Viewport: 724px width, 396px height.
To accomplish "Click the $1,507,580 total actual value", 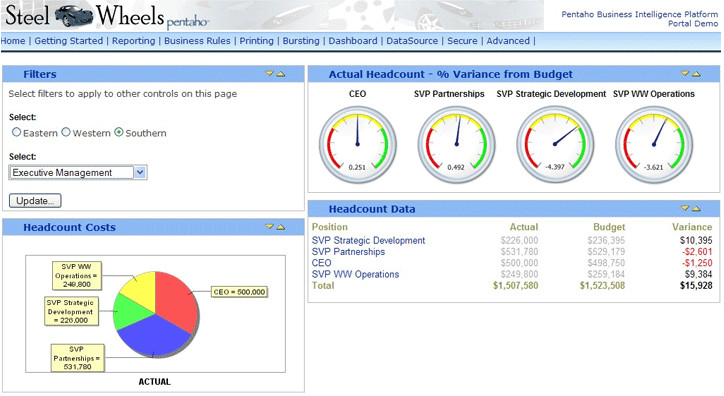I will [515, 285].
